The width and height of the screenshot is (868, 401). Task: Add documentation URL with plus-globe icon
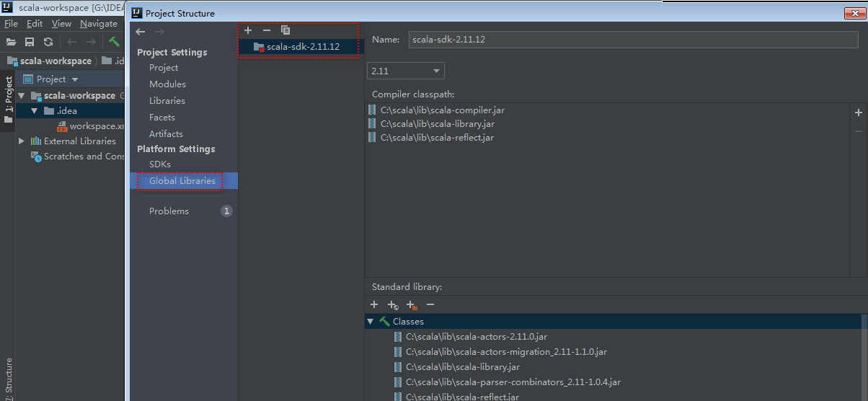click(393, 305)
